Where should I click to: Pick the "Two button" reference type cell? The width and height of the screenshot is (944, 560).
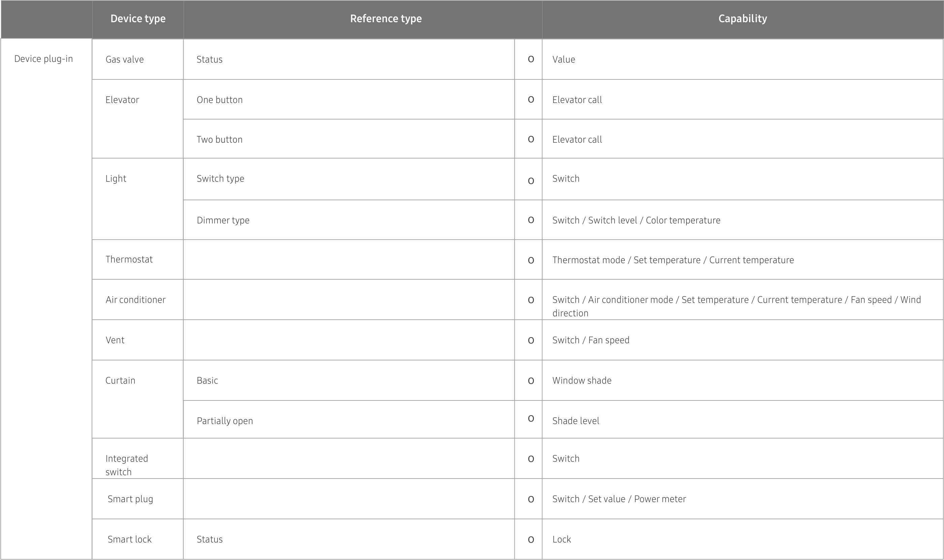pos(220,140)
